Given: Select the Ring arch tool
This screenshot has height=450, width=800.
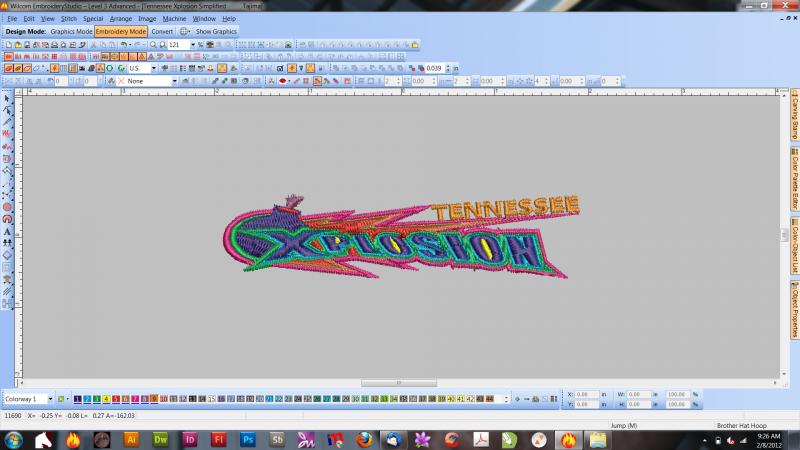Looking at the screenshot, I should [x=7, y=219].
